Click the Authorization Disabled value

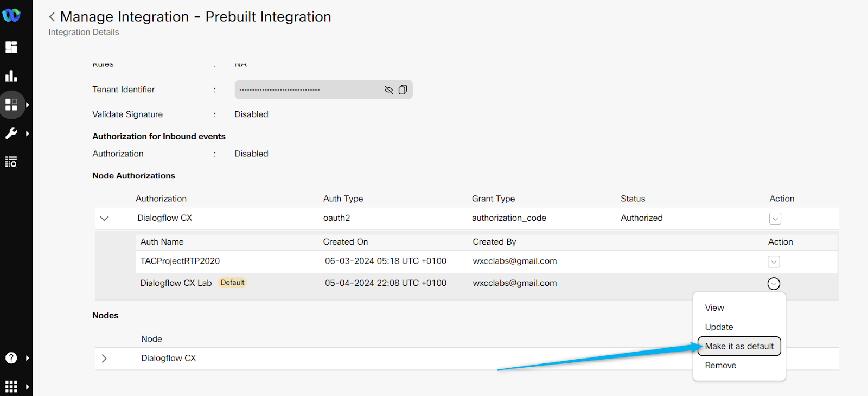251,154
